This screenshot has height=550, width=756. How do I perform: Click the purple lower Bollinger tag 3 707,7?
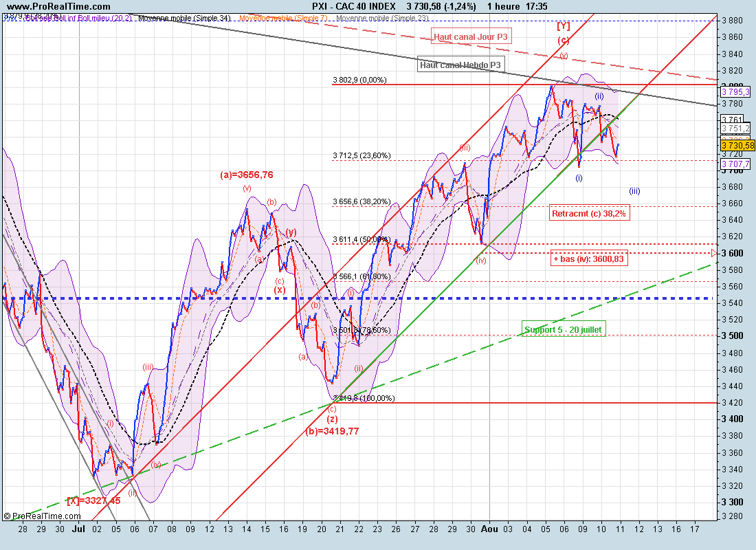735,164
